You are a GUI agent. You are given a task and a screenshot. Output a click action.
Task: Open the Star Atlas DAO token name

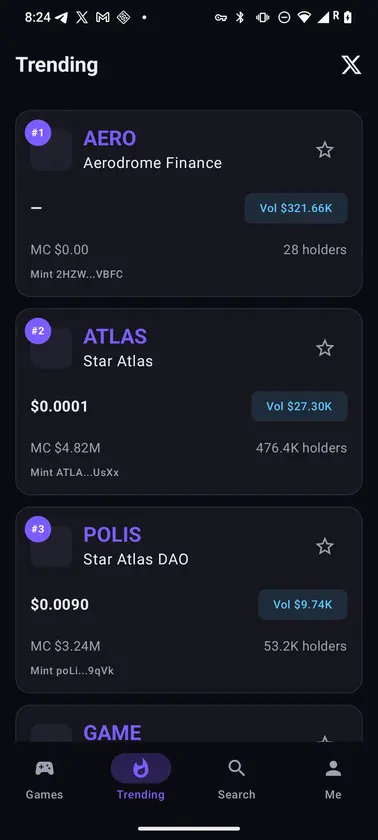tap(136, 560)
